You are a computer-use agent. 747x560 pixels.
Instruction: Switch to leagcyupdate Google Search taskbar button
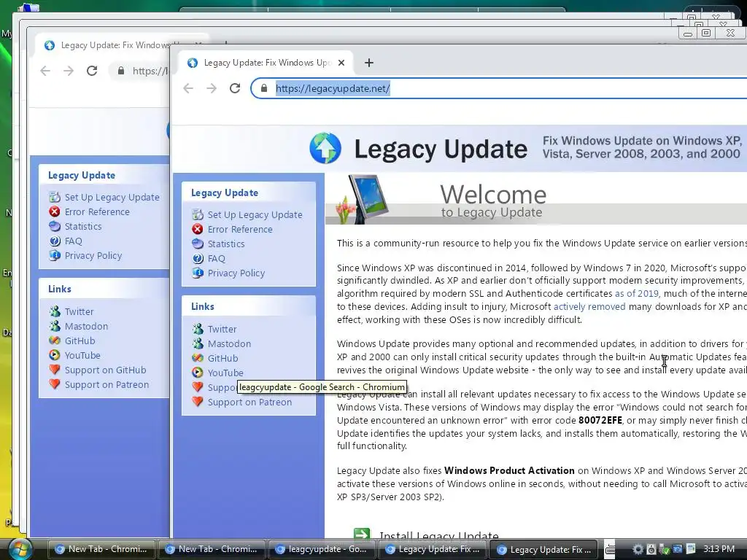322,549
